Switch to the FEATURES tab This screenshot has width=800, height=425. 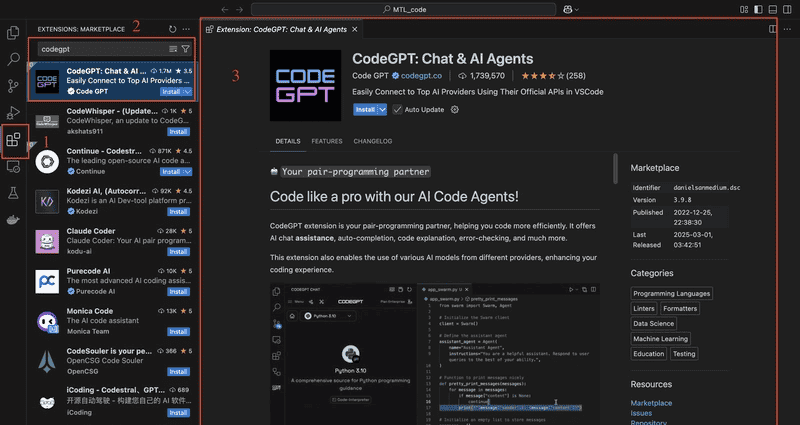point(327,141)
